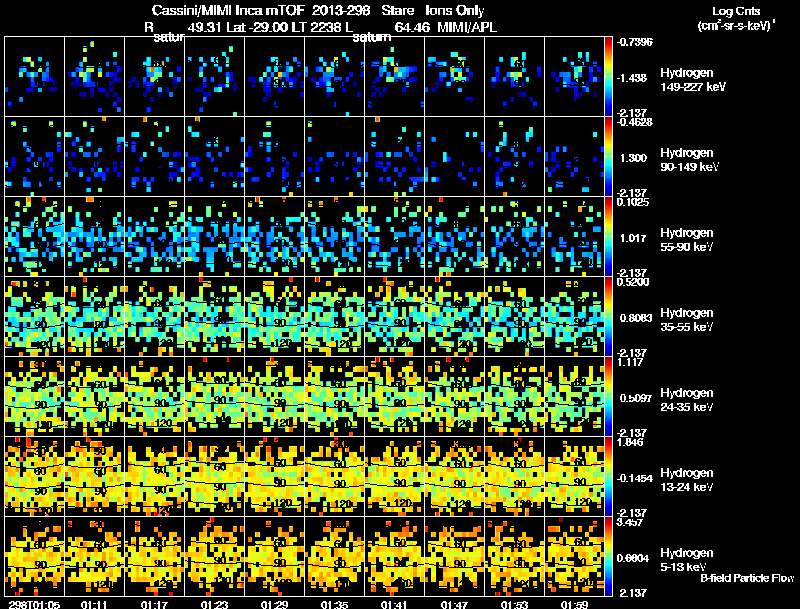Screen dimensions: 800x609
Task: Click the 1.846 scale value
Action: 631,442
